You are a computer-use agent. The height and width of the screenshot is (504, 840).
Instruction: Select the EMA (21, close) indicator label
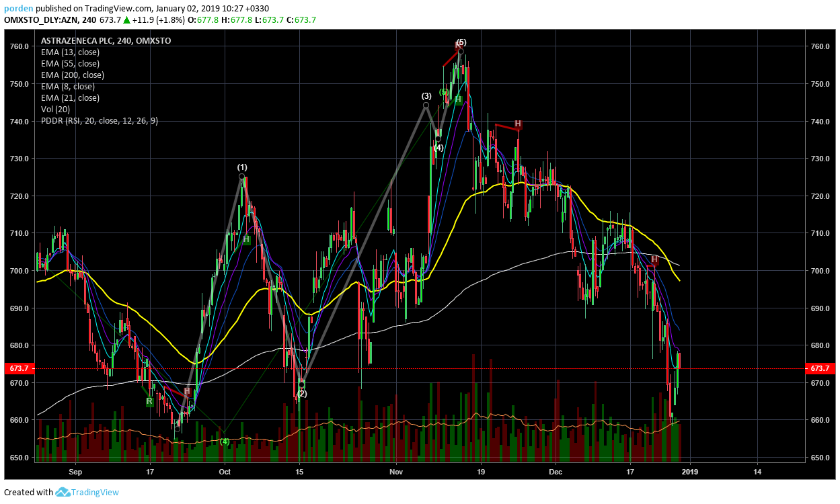pyautogui.click(x=70, y=97)
